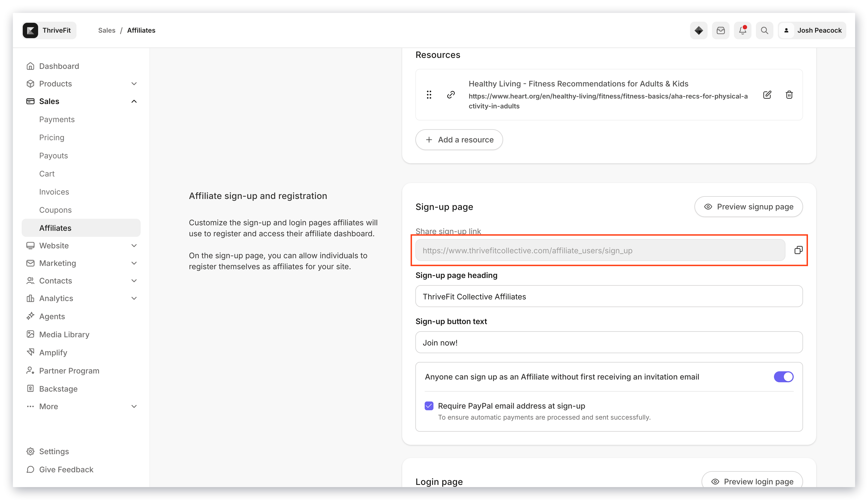Click the Contacts people icon

coord(30,280)
